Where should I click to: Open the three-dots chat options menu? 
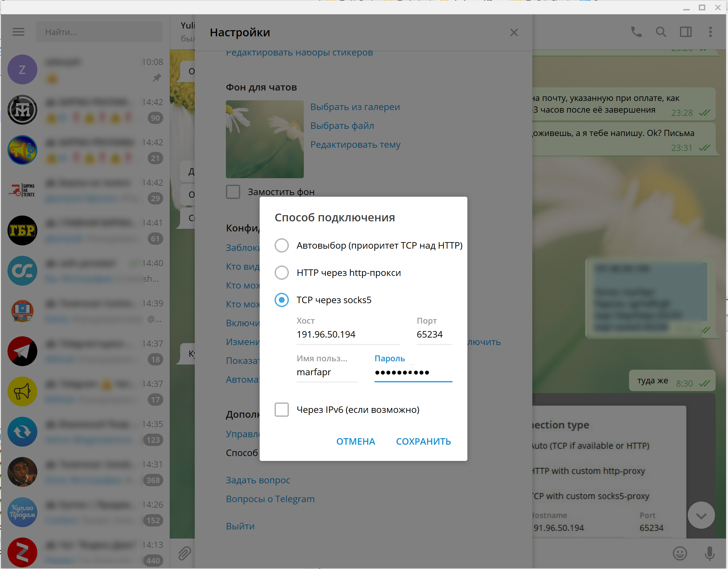tap(710, 32)
